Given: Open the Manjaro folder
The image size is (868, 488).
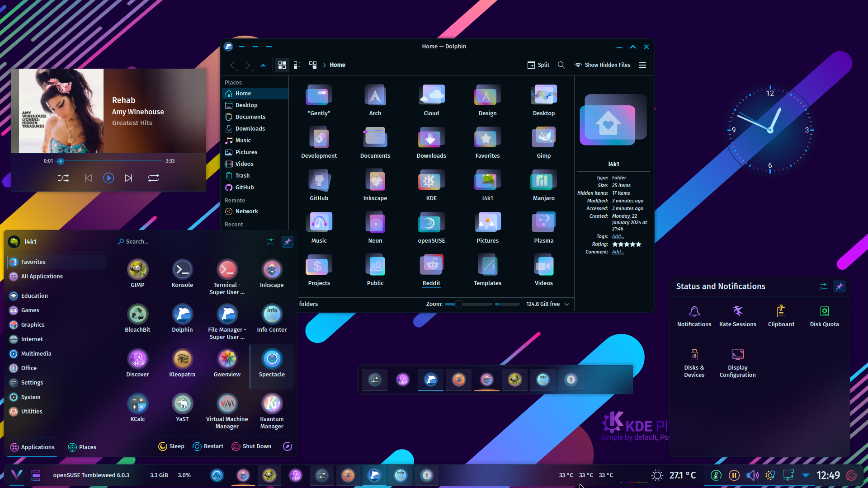Looking at the screenshot, I should (543, 185).
